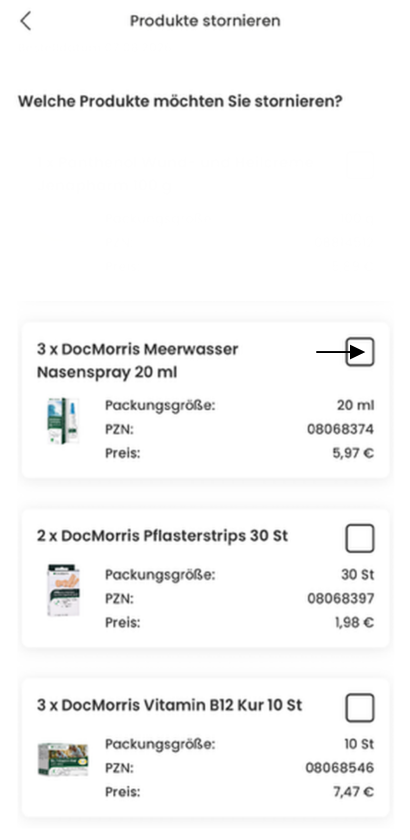
Task: Click the Produkte stornieren page title
Action: pos(205,21)
